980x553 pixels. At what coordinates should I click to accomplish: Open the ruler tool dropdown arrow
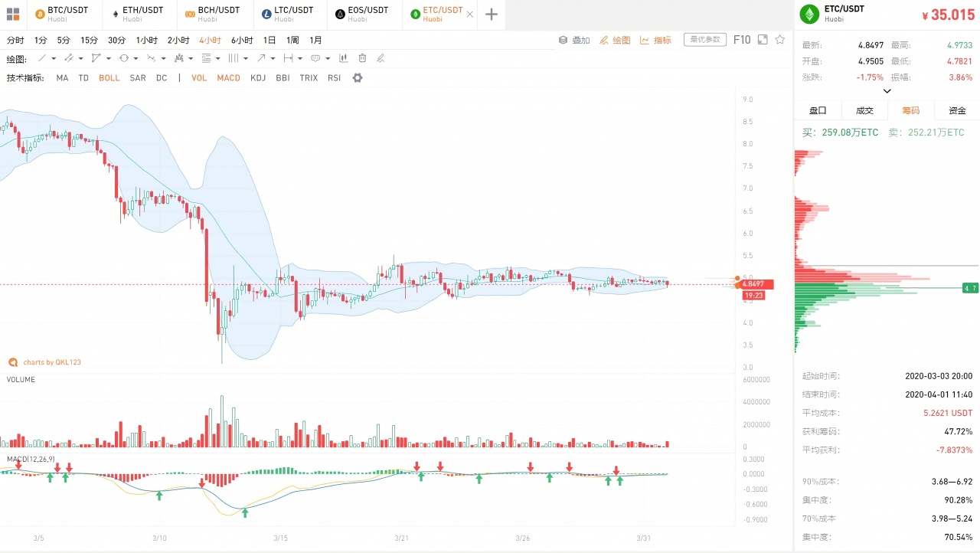pyautogui.click(x=299, y=58)
